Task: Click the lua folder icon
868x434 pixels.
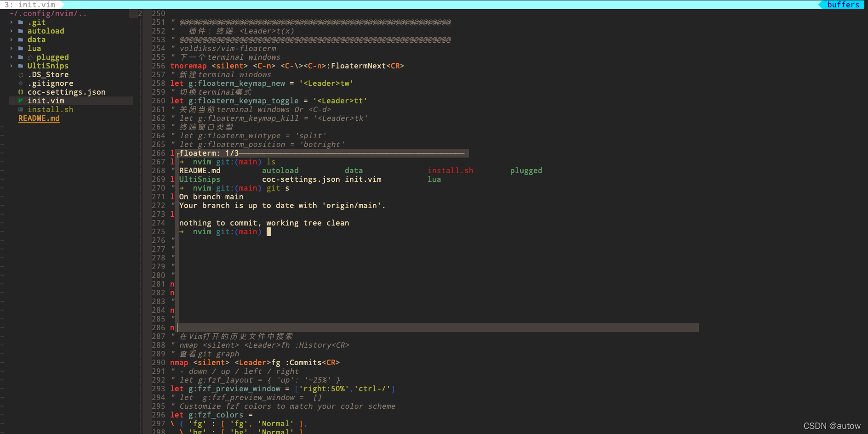Action: [21, 49]
